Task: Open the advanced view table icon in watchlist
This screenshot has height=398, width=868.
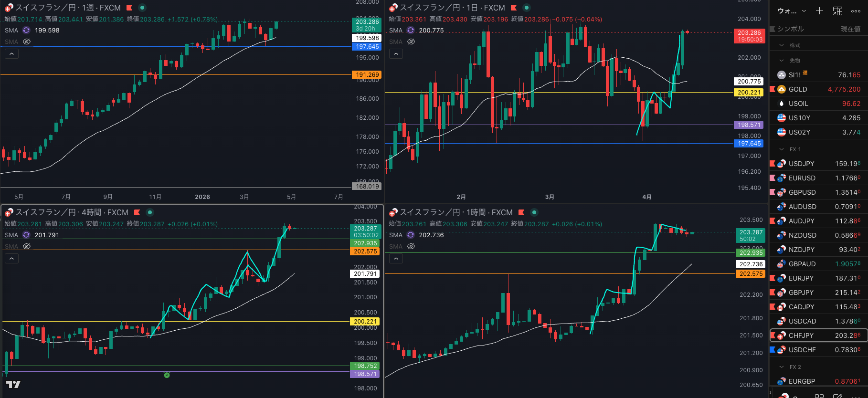Action: 837,11
